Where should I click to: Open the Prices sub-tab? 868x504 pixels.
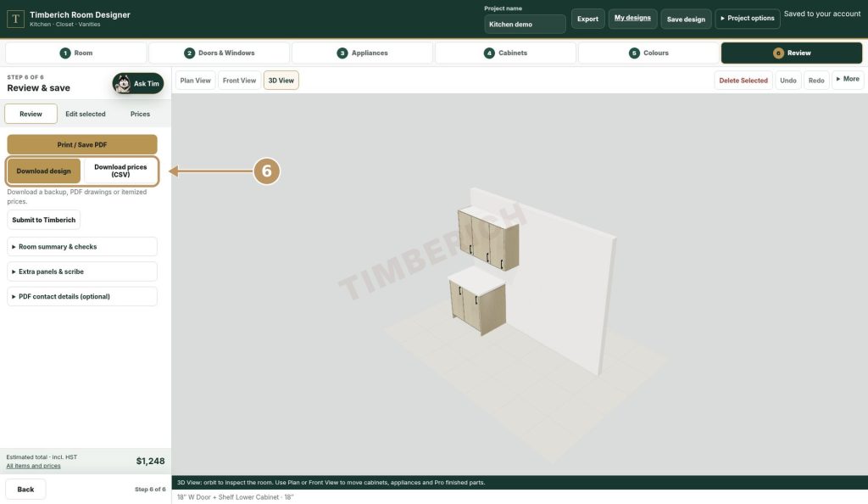(x=140, y=114)
